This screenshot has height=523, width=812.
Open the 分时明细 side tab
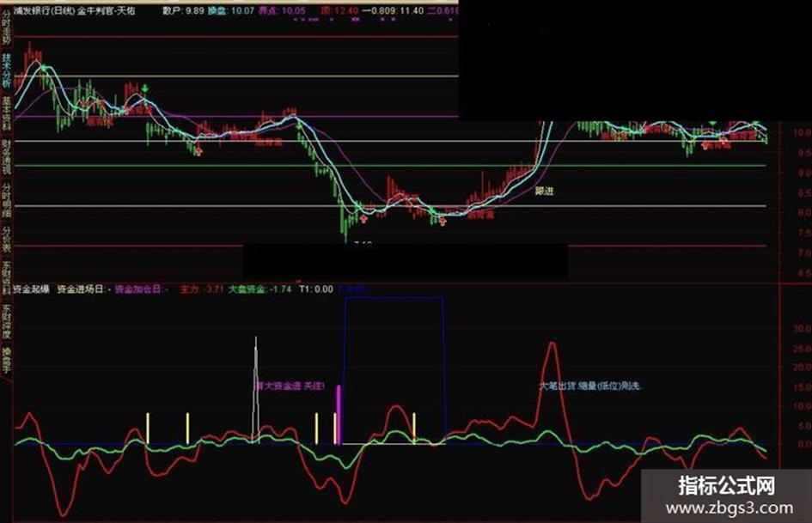coord(6,199)
